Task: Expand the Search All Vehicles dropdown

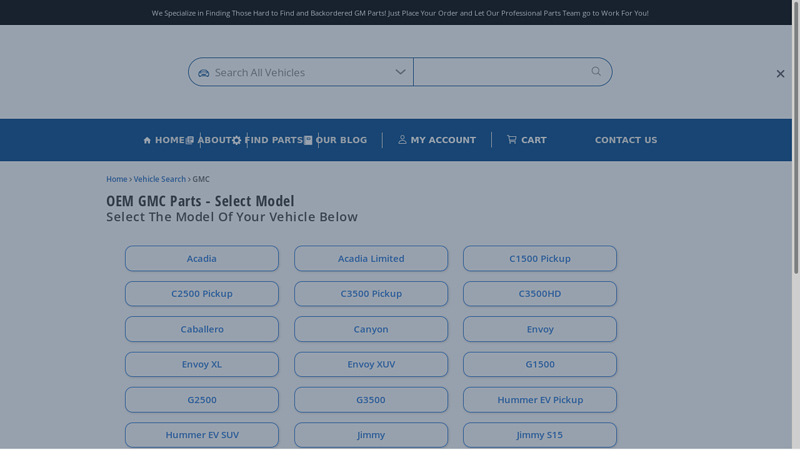Action: coord(300,72)
